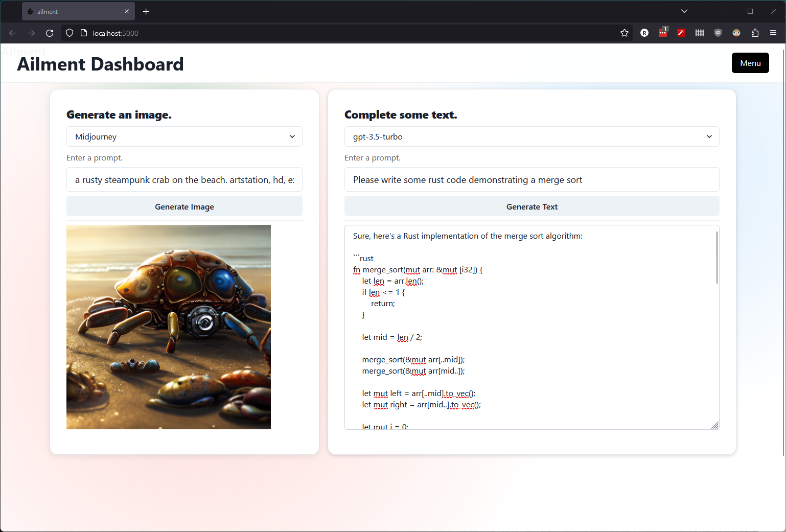This screenshot has width=786, height=532.
Task: Bookmark this page with the star icon
Action: pos(625,33)
